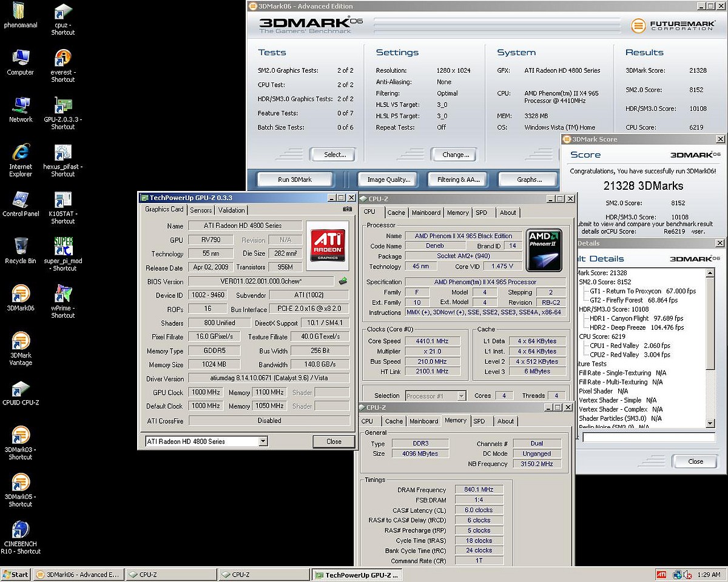Open the Mainboard tab in upper CPU-Z
Screen dimensions: 728x582
click(426, 213)
